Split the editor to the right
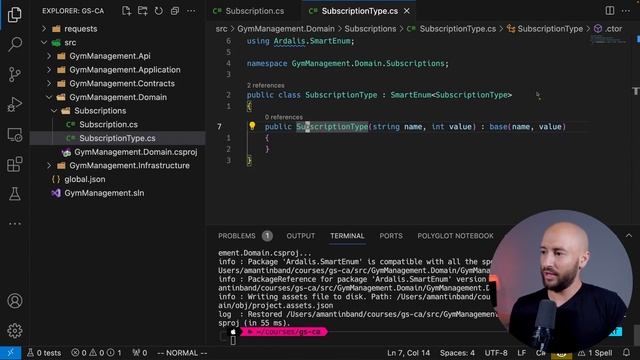 pos(610,11)
